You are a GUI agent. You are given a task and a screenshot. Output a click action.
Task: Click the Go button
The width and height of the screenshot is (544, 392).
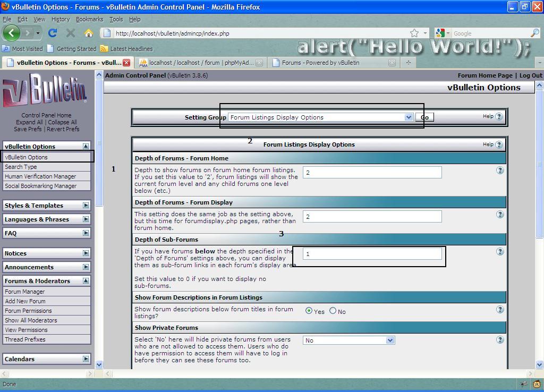click(x=424, y=117)
